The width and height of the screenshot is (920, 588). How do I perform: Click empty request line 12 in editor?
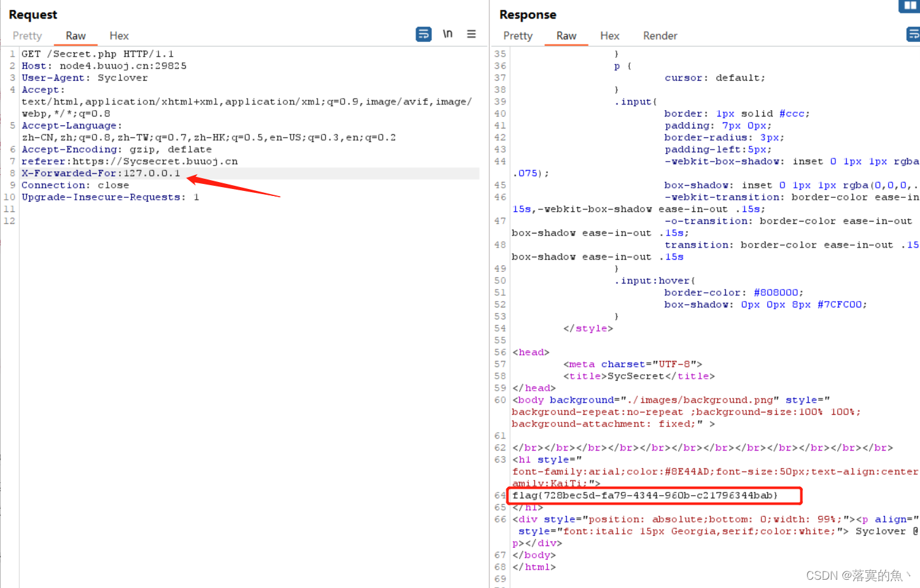[x=249, y=221]
